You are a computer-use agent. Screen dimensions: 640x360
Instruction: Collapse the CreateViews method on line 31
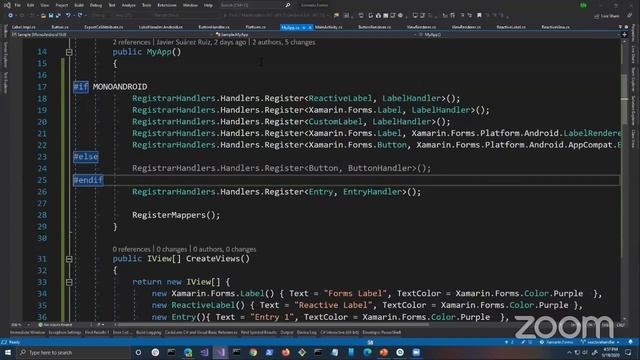69,259
